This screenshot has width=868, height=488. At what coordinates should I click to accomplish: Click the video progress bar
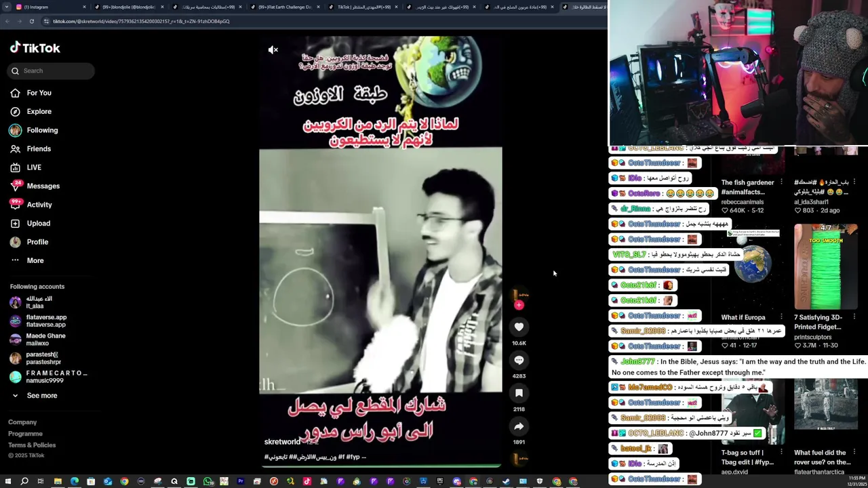pos(380,466)
